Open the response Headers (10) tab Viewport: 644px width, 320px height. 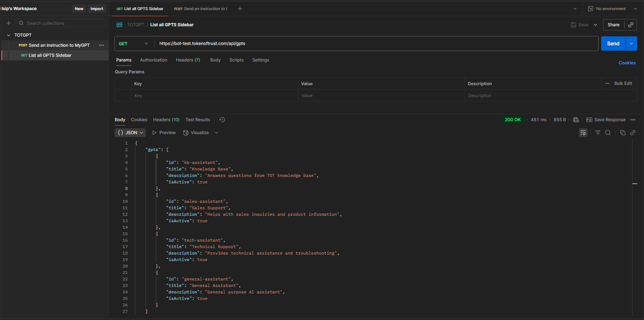(x=166, y=120)
